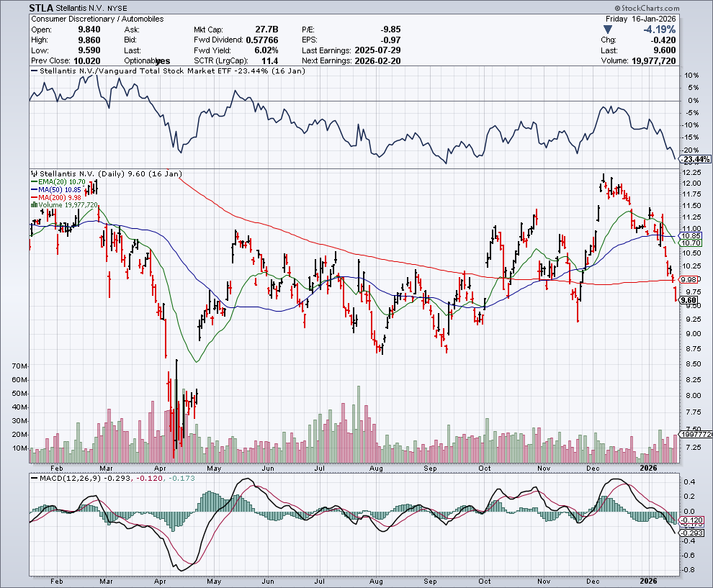Click the 9.60 last price tag on the price axis

coord(688,300)
